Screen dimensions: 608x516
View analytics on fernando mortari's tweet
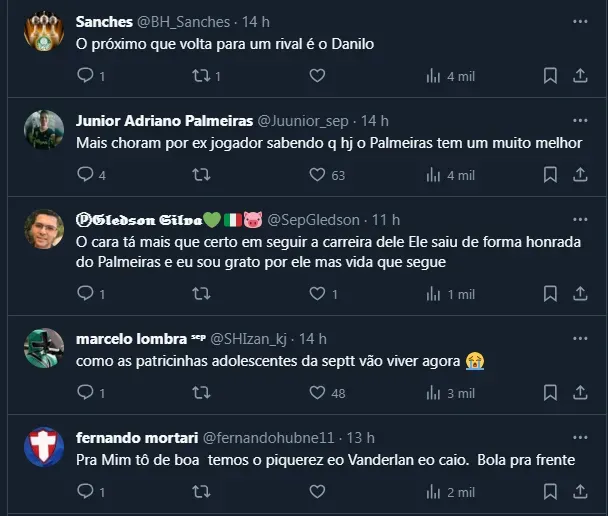tap(434, 492)
